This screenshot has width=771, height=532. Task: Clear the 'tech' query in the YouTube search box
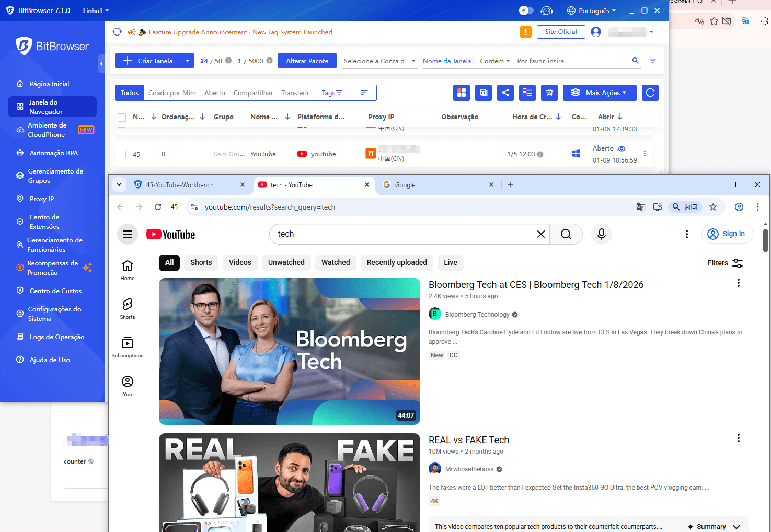pos(540,234)
